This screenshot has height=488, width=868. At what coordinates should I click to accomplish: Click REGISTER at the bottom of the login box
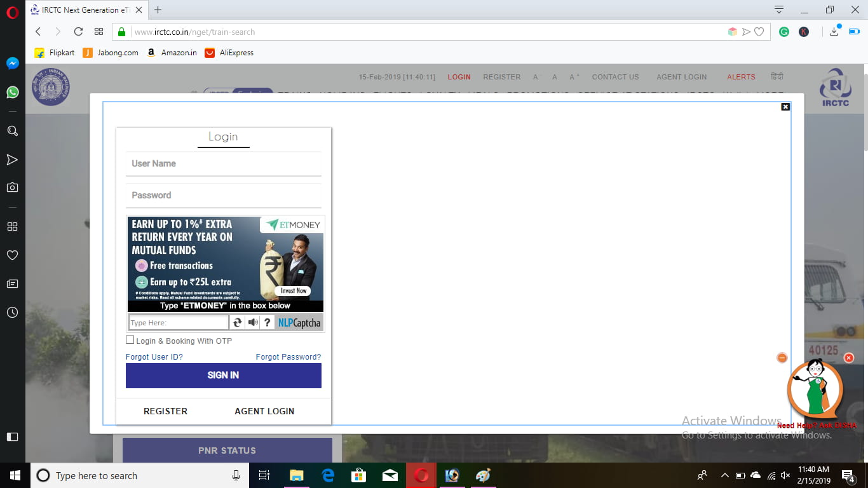pyautogui.click(x=165, y=411)
